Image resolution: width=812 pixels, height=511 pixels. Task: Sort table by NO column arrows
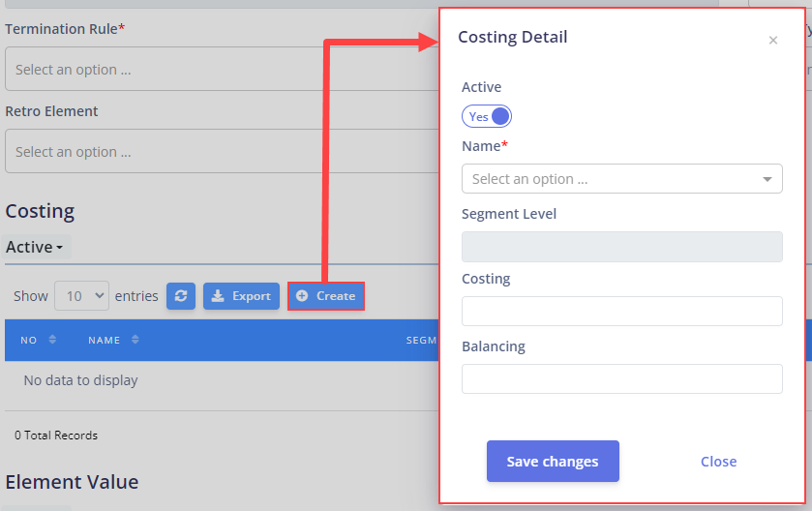(x=52, y=340)
